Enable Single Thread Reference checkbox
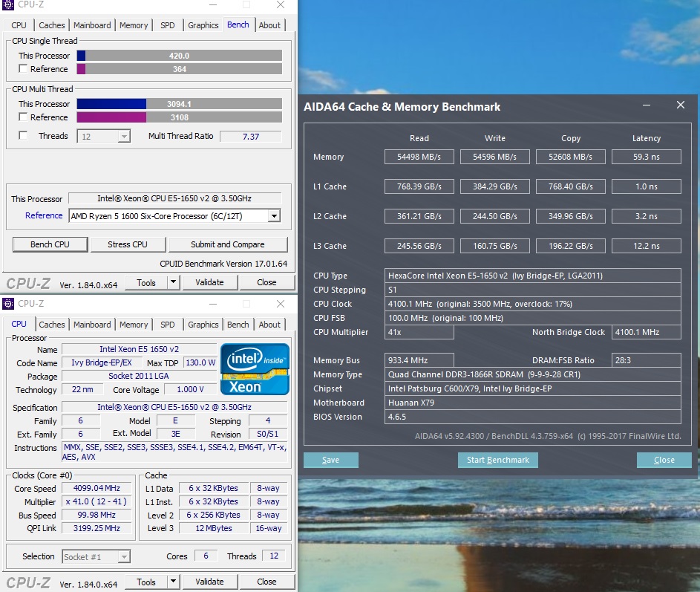Image resolution: width=700 pixels, height=592 pixels. pos(23,69)
